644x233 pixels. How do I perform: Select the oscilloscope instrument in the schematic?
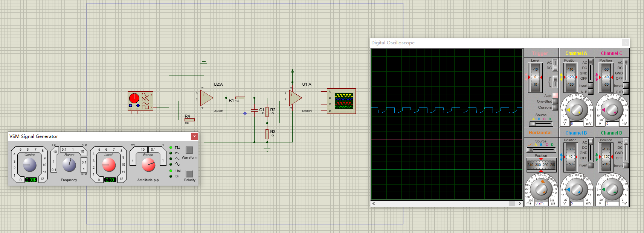tap(341, 101)
